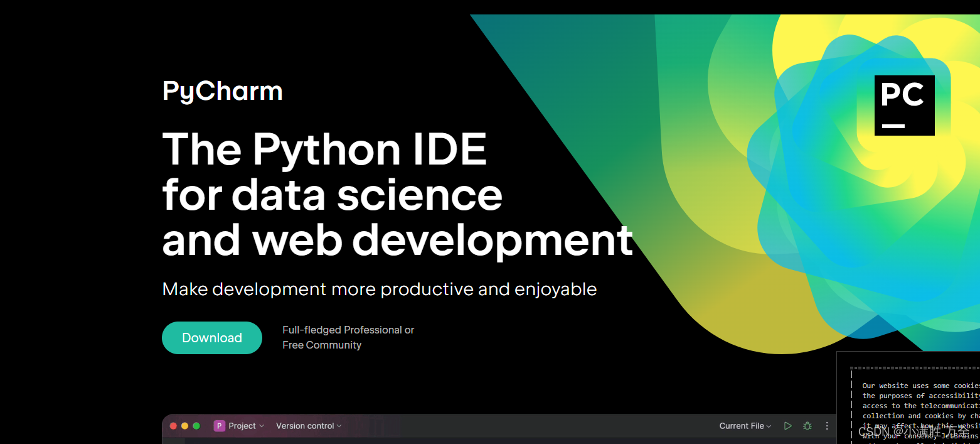Click the Download button
The height and width of the screenshot is (444, 980).
[212, 338]
